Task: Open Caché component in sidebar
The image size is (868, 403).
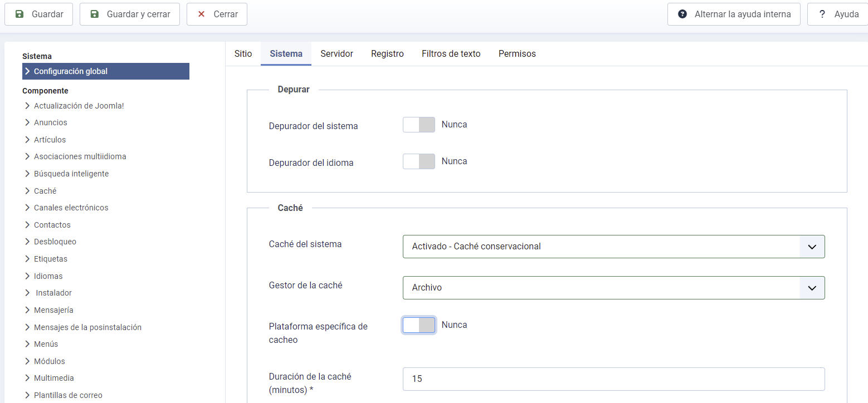Action: click(45, 191)
